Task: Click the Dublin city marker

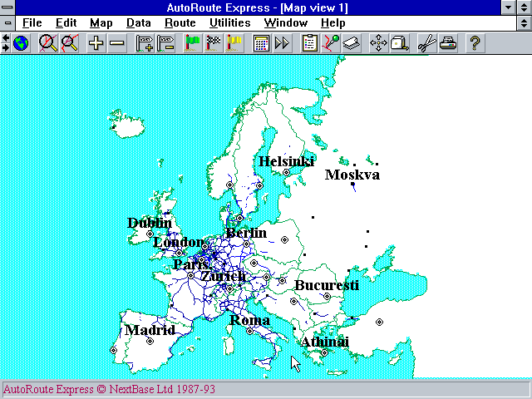Action: 150,234
